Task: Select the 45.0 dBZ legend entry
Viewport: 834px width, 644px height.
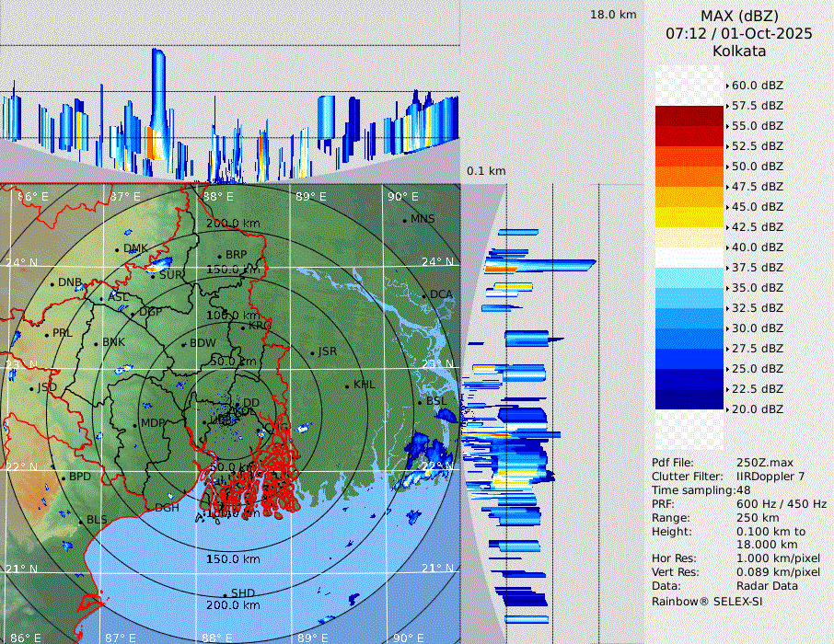Action: [x=757, y=207]
